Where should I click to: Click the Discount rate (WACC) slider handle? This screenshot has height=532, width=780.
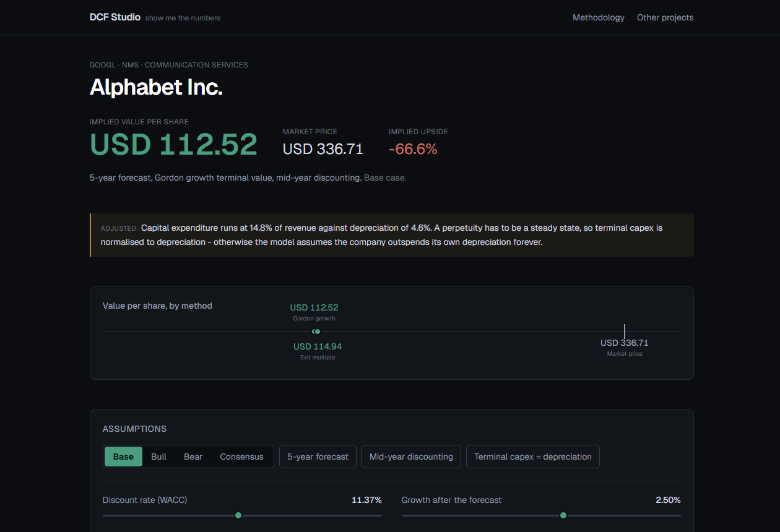238,515
